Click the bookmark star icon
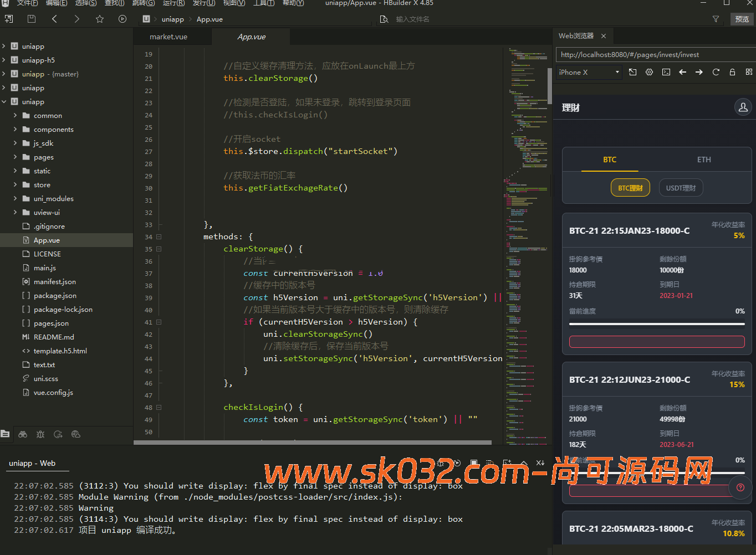The width and height of the screenshot is (756, 555). click(100, 19)
